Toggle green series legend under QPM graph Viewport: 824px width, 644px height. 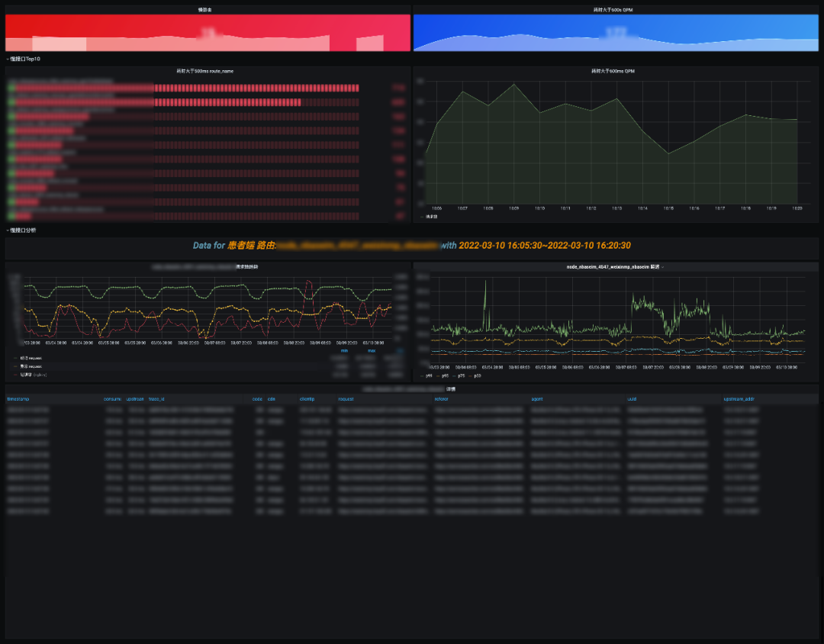[x=431, y=217]
